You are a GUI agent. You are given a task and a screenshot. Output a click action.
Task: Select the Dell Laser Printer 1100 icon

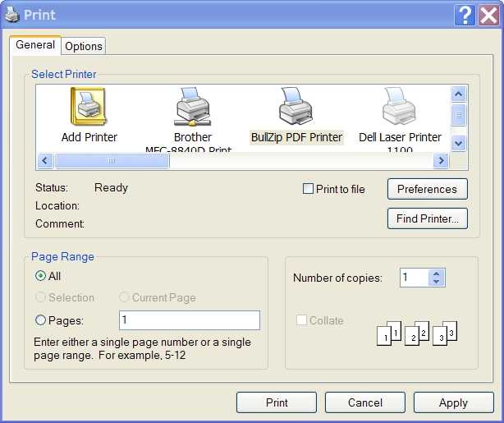pyautogui.click(x=399, y=106)
